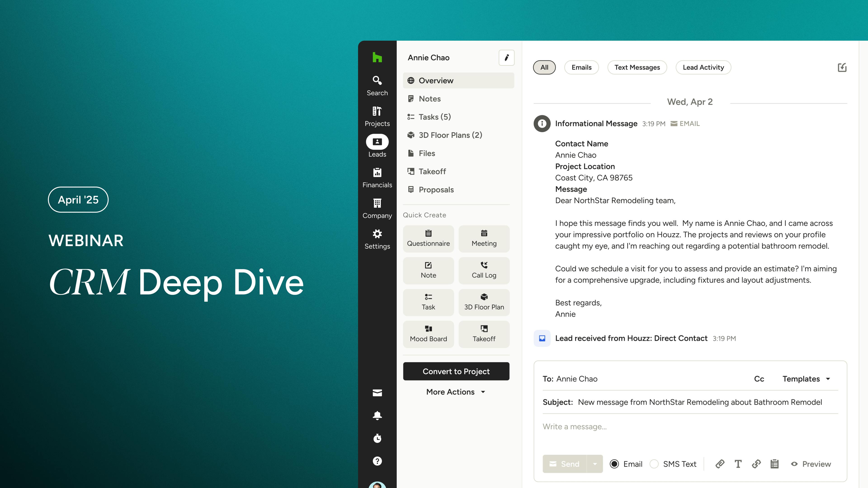Create a Mood Board
868x488 pixels.
(x=428, y=334)
